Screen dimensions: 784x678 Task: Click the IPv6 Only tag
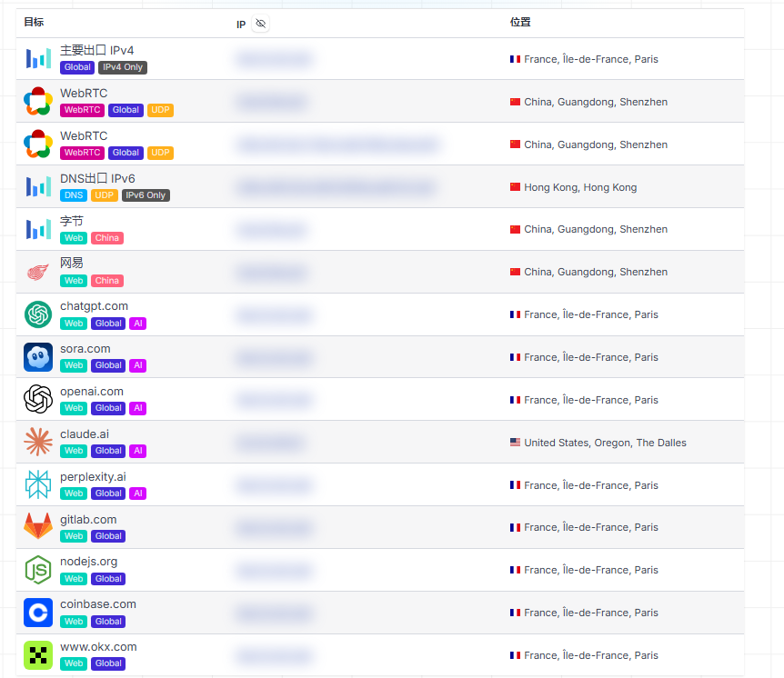pos(146,195)
